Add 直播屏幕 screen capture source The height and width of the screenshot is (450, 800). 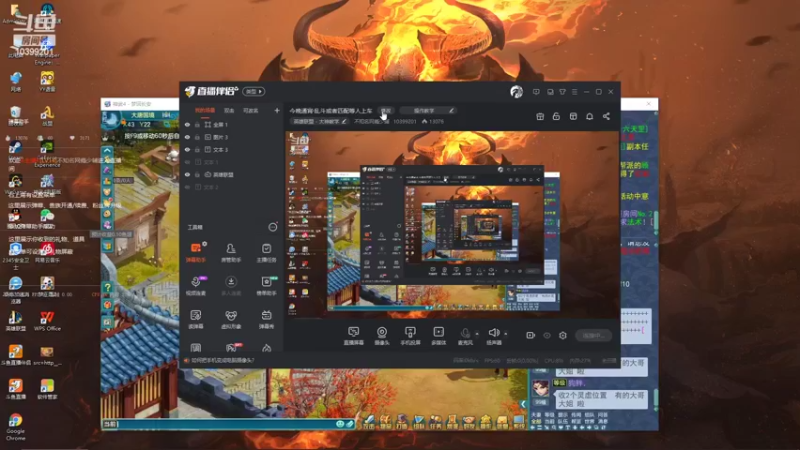point(354,336)
